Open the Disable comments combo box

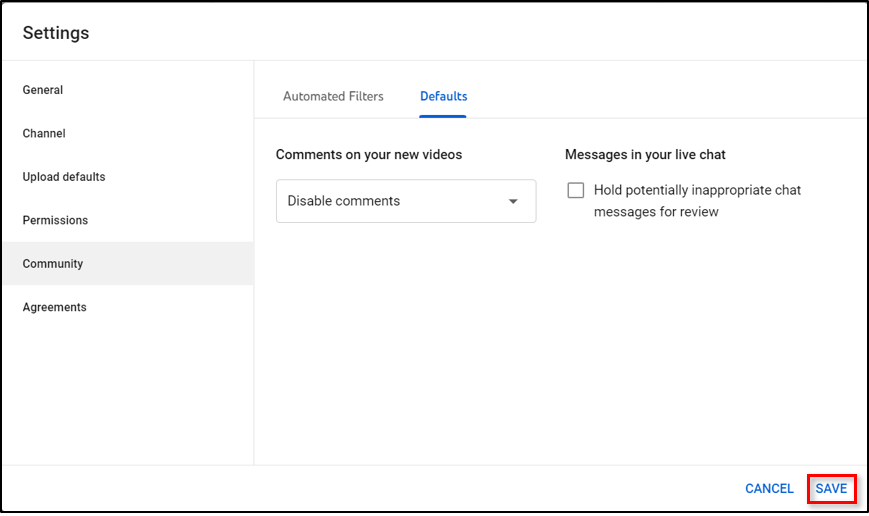pyautogui.click(x=390, y=201)
